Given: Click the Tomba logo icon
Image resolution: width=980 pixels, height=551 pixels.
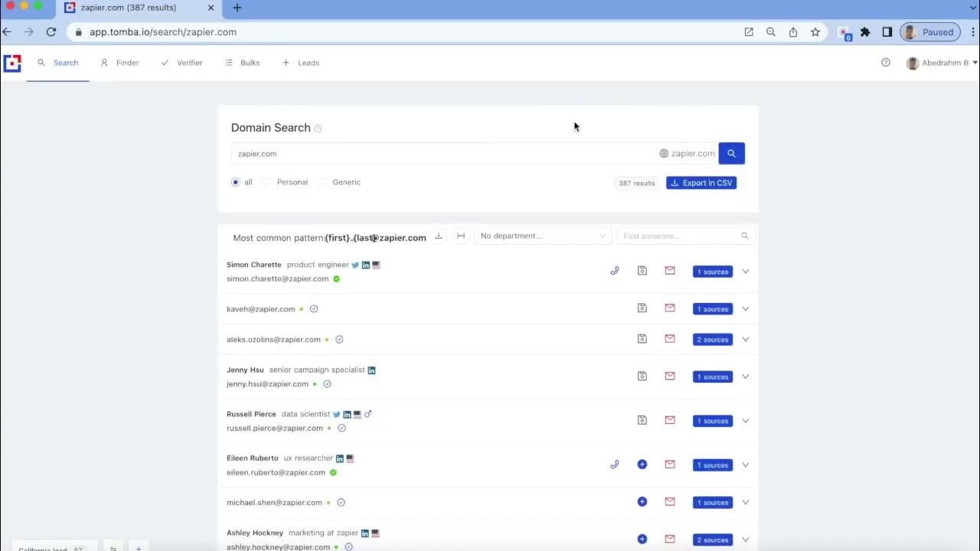Looking at the screenshot, I should click(x=12, y=63).
